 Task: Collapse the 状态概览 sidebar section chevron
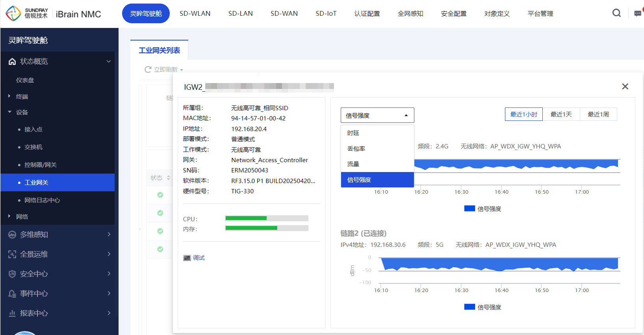click(109, 61)
